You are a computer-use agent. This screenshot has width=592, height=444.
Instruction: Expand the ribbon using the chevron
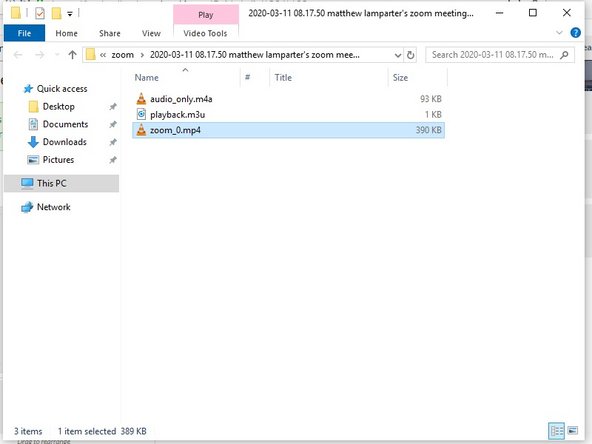(560, 33)
